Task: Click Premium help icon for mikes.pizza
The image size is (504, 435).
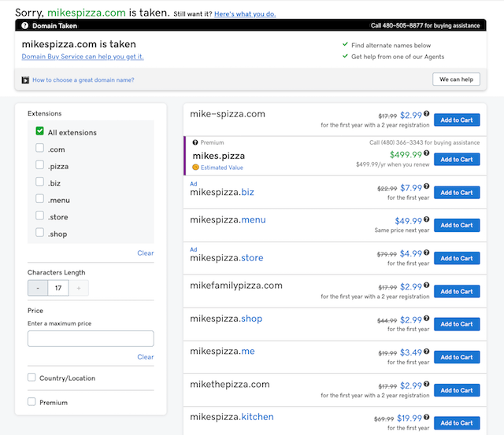Action: 195,143
